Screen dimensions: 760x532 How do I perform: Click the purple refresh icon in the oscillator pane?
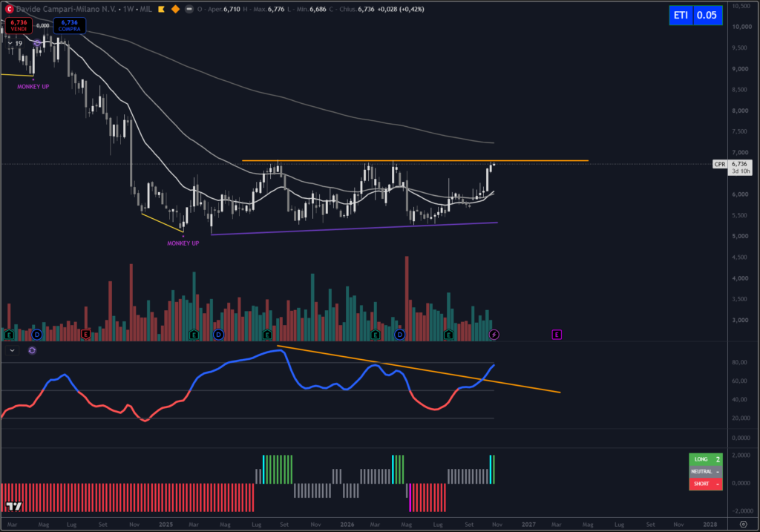[x=32, y=350]
